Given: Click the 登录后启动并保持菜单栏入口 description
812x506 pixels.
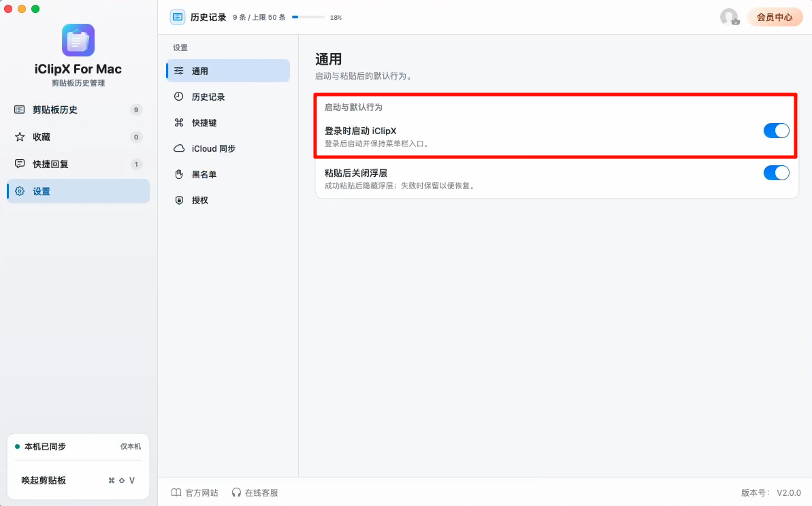Looking at the screenshot, I should click(376, 144).
